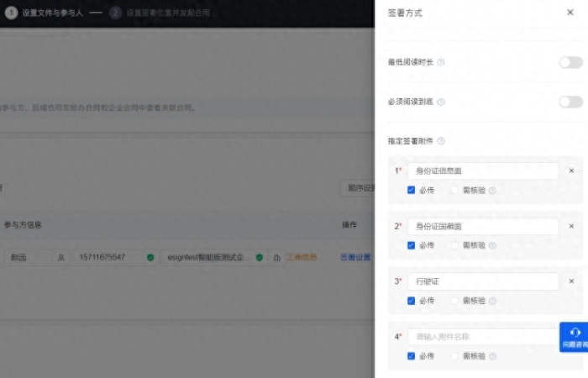
Task: Remove attachment 3 行驶证 via its X icon
Action: [571, 281]
